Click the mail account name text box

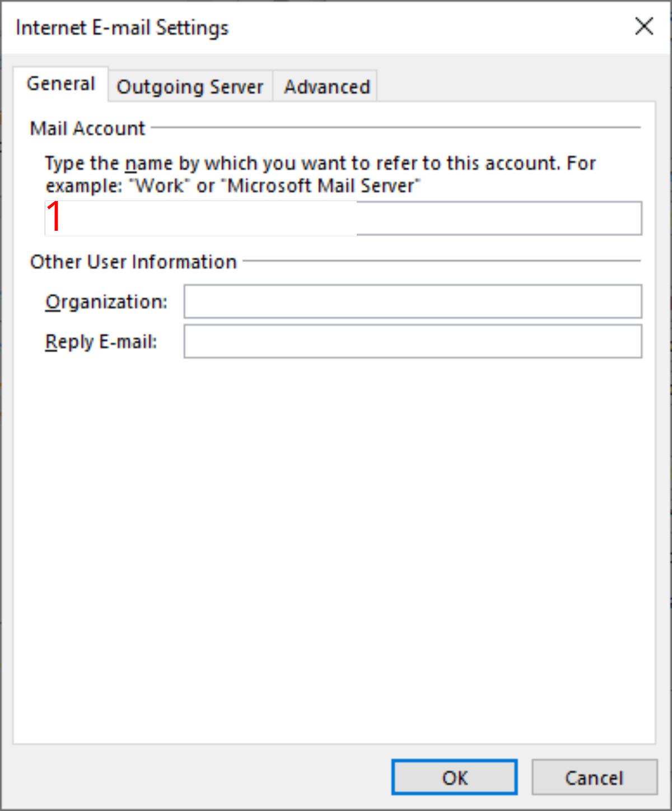pos(498,218)
